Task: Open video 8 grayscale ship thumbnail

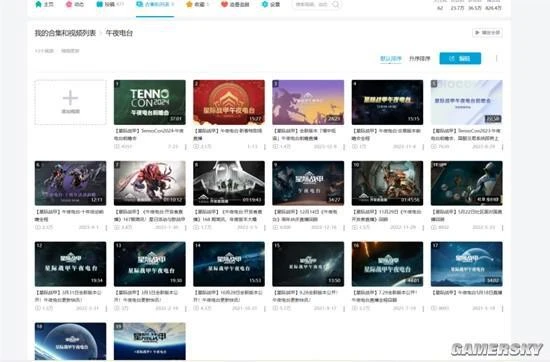Action: [229, 183]
